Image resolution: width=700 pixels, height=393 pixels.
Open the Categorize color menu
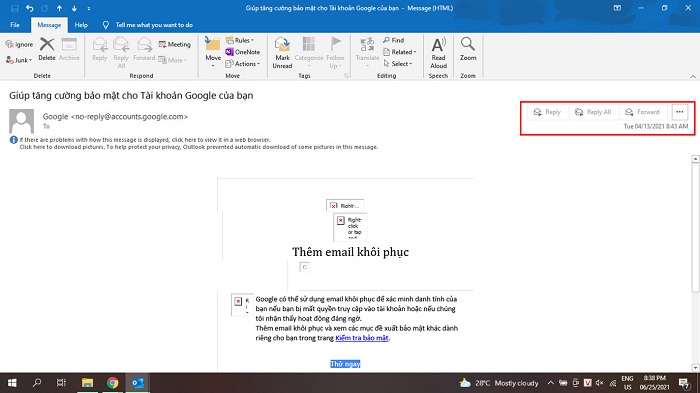tap(309, 52)
